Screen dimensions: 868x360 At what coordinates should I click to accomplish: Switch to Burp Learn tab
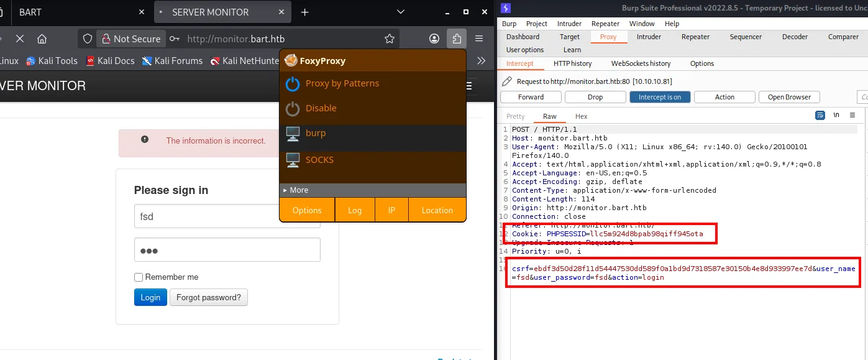tap(572, 50)
